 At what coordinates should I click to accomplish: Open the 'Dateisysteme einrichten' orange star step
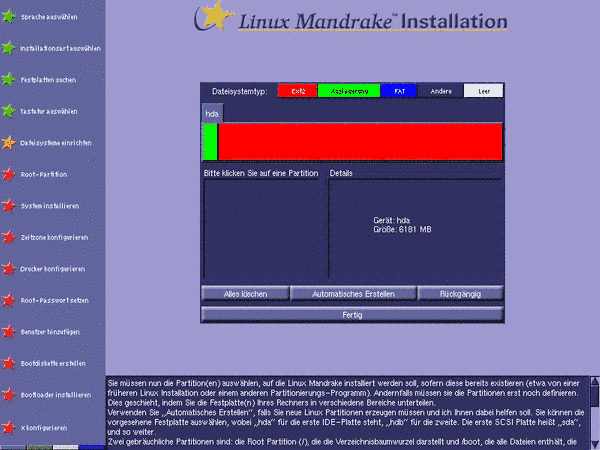9,142
